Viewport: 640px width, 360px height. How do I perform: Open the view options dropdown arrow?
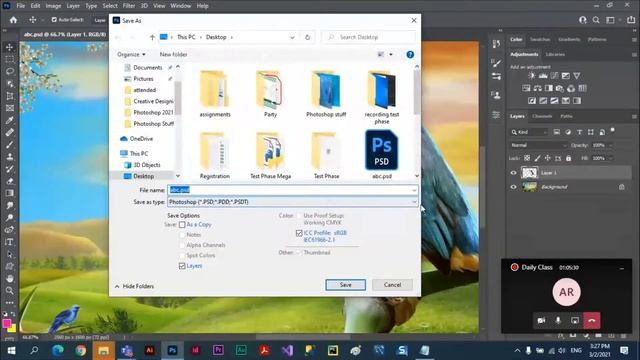click(391, 54)
